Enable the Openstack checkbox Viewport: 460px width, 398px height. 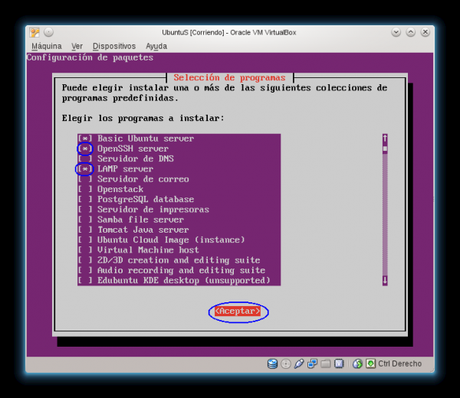(85, 189)
